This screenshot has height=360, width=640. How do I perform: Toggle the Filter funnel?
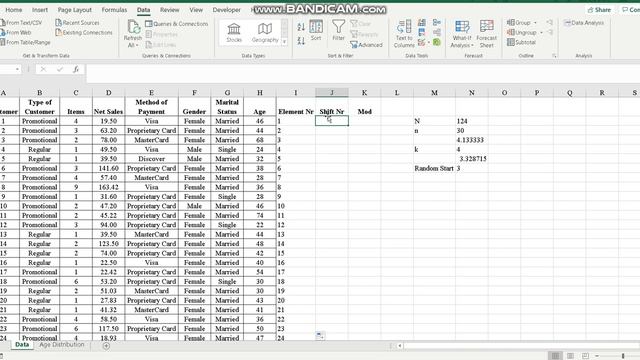(338, 30)
